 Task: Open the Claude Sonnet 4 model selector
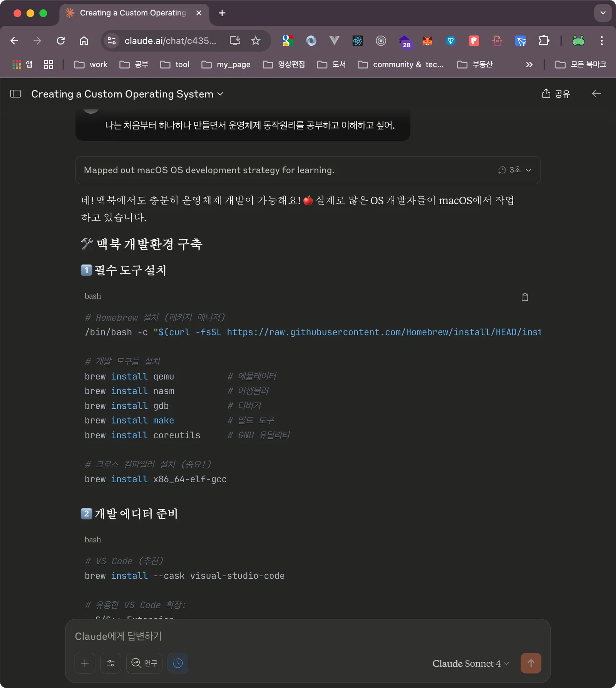[470, 663]
